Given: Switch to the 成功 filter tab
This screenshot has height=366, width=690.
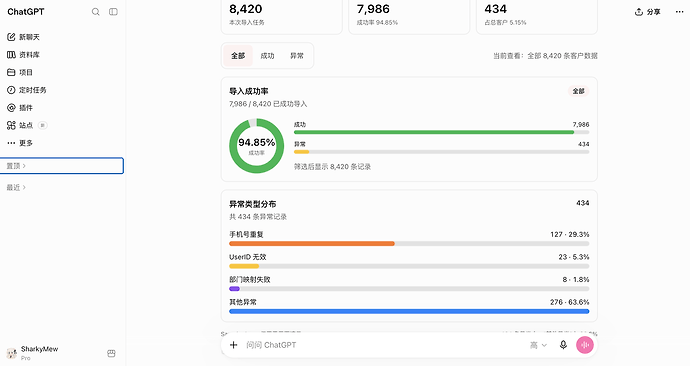Looking at the screenshot, I should 267,56.
